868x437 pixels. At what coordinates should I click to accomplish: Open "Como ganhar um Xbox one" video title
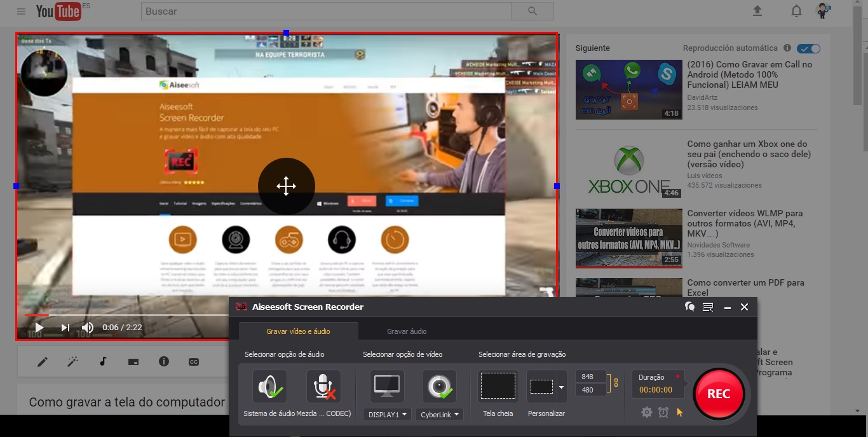[x=749, y=154]
